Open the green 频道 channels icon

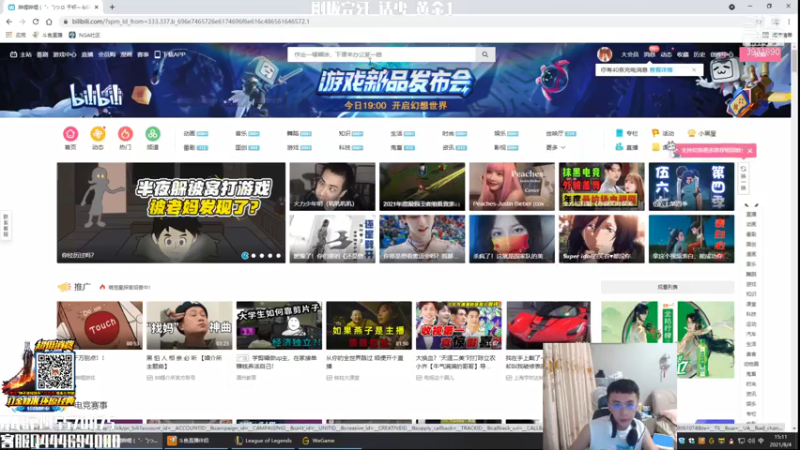[x=153, y=134]
